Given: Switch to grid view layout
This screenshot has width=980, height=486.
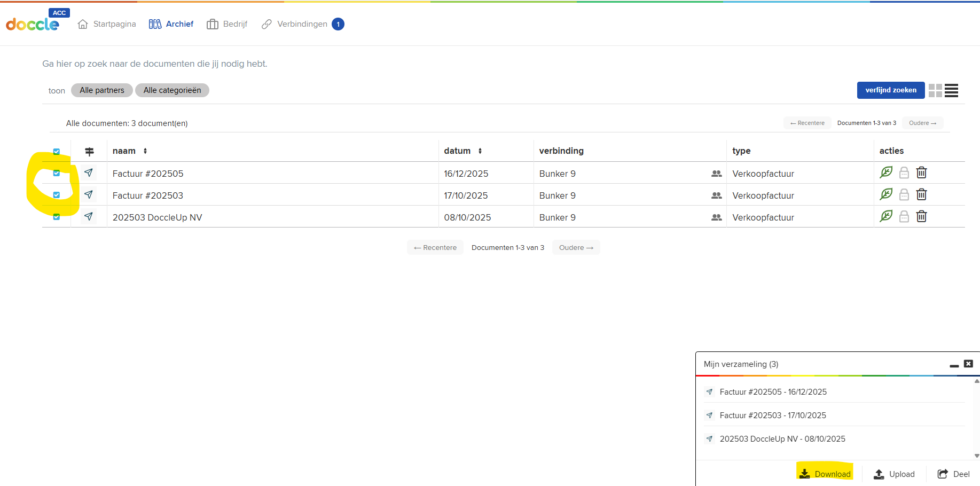Looking at the screenshot, I should pos(935,91).
